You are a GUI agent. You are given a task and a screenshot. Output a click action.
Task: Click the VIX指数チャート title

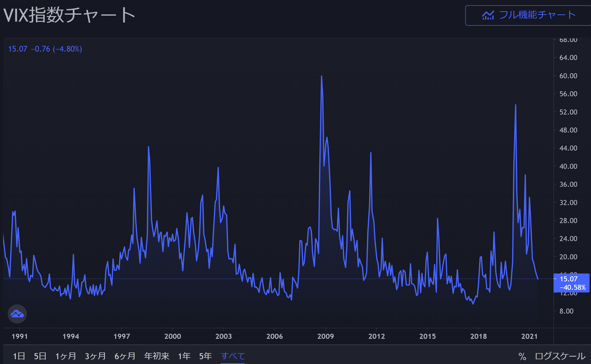pyautogui.click(x=69, y=15)
